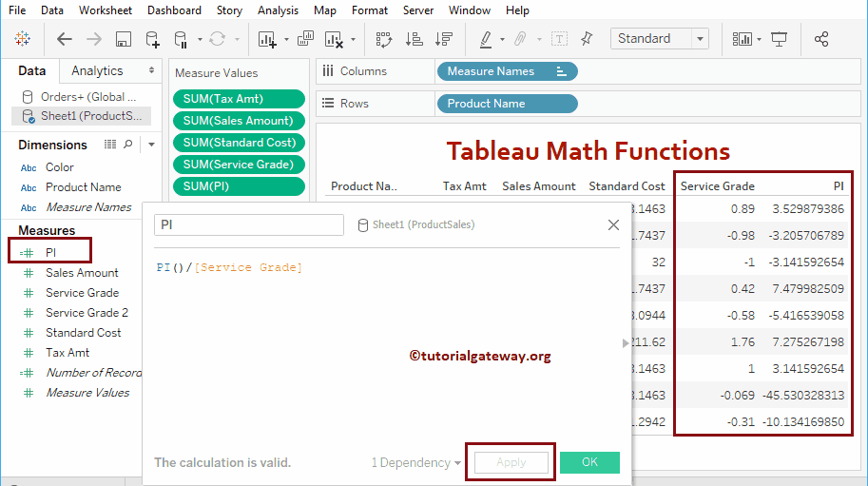Click the SUM(PI) pill
The image size is (868, 486).
click(x=240, y=186)
